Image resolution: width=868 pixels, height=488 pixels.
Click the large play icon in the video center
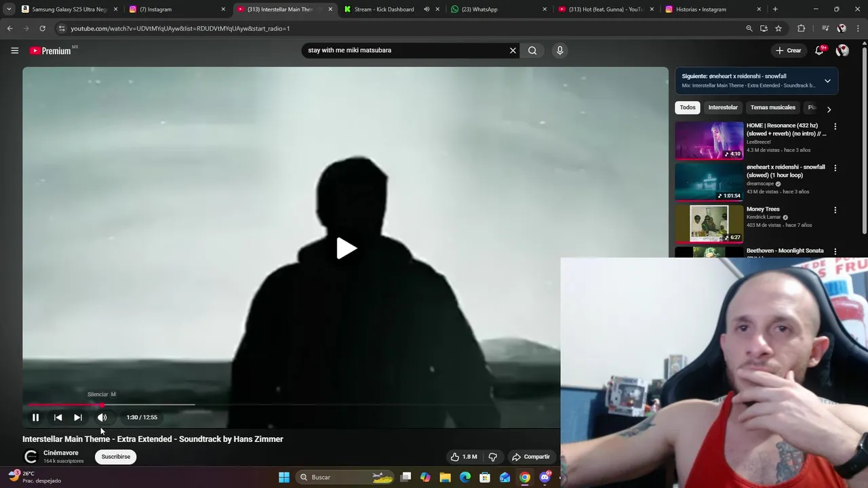(x=347, y=248)
